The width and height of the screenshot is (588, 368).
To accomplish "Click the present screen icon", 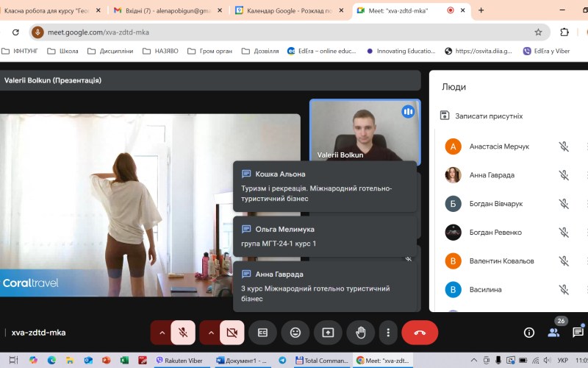I will click(328, 333).
